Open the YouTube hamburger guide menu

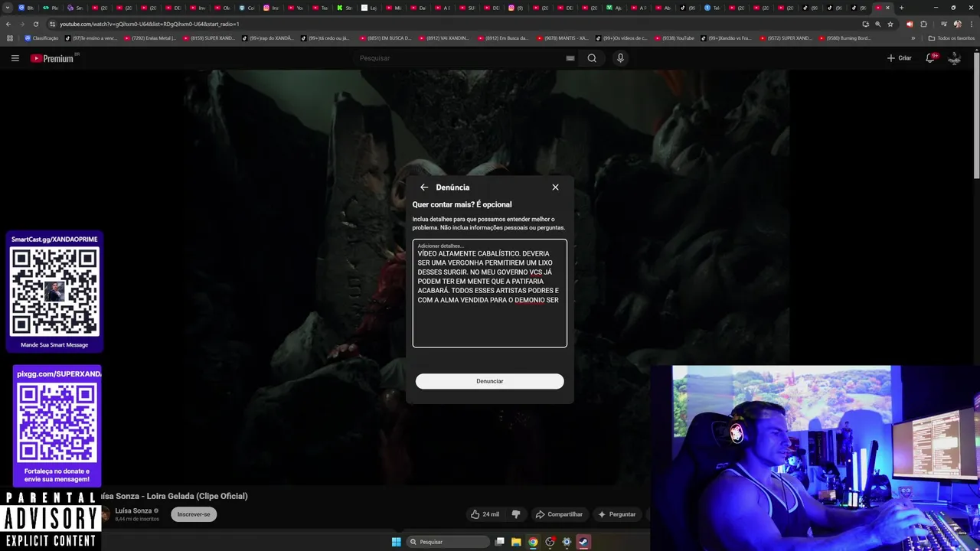(x=15, y=58)
